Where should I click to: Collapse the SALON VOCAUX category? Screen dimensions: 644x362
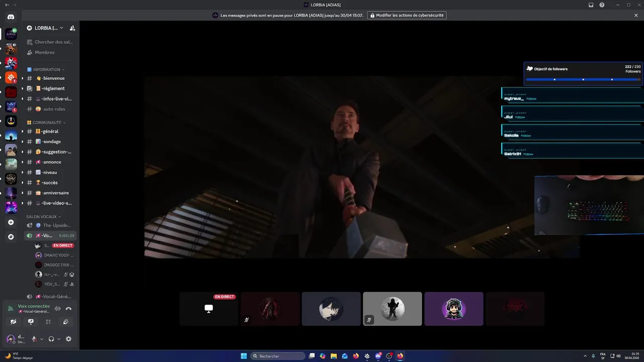coord(43,217)
